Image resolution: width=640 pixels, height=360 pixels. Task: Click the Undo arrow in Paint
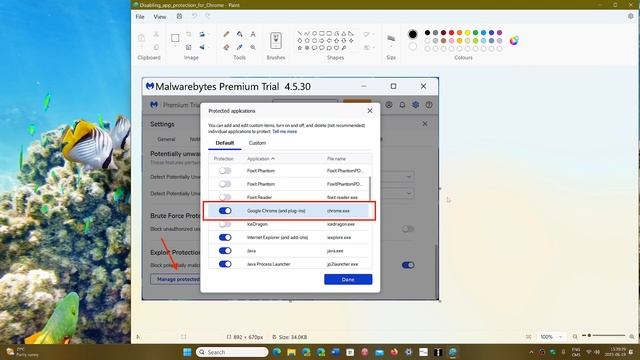194,16
